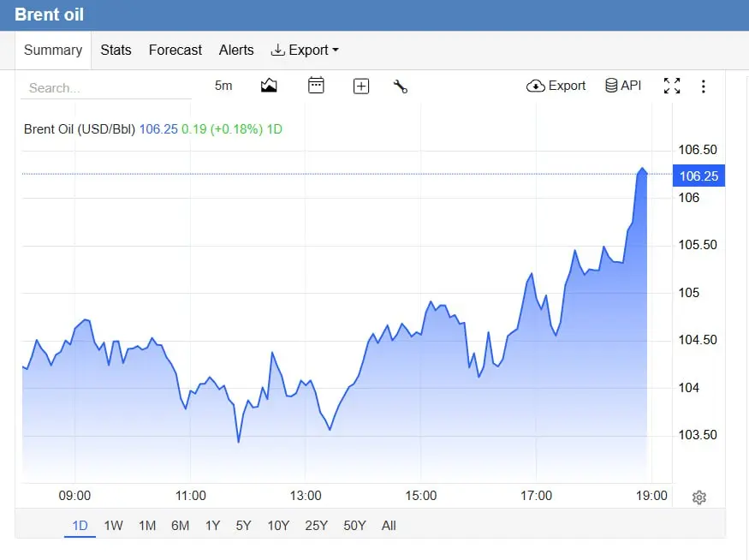Select the 1W time range
Viewport: 749px width, 560px height.
tap(113, 526)
